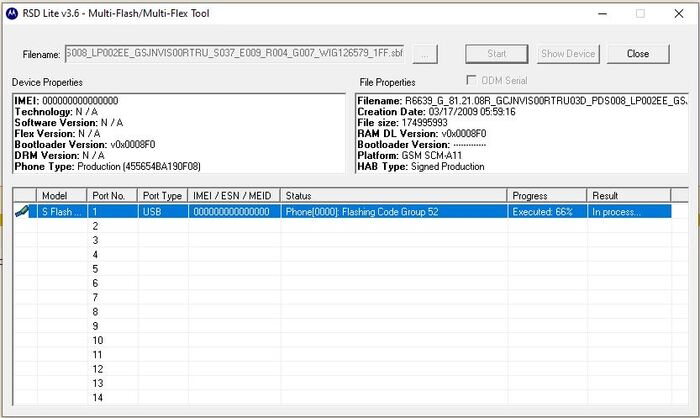Sort by the Model column header

tap(62, 196)
